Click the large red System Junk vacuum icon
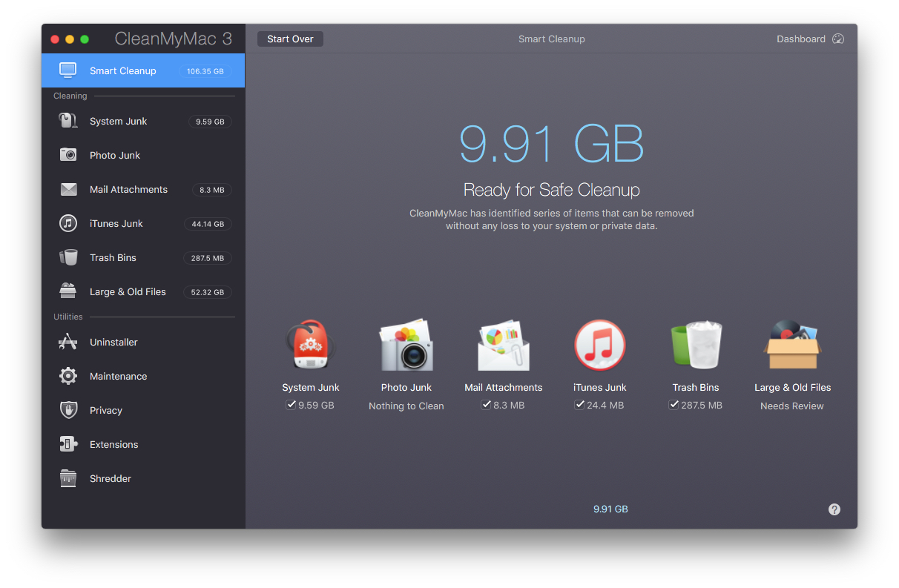This screenshot has height=588, width=899. pyautogui.click(x=310, y=346)
